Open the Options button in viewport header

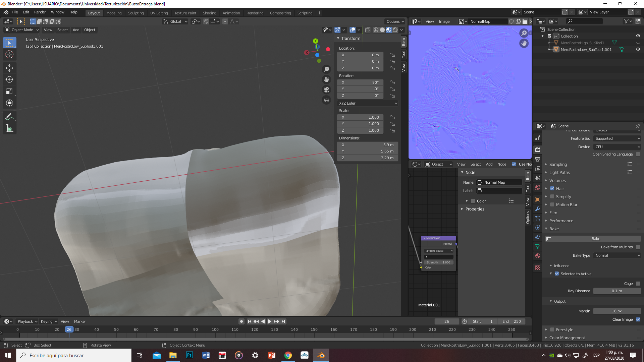click(x=395, y=21)
